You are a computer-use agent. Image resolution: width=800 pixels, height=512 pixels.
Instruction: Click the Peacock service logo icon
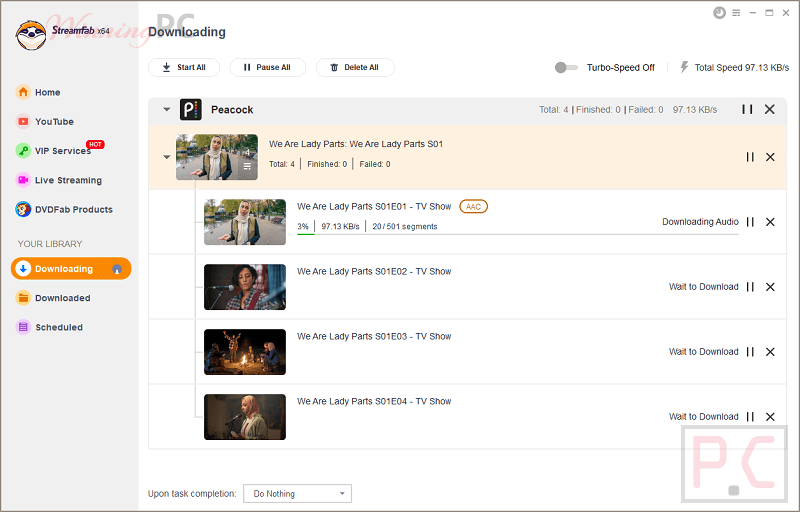(191, 110)
